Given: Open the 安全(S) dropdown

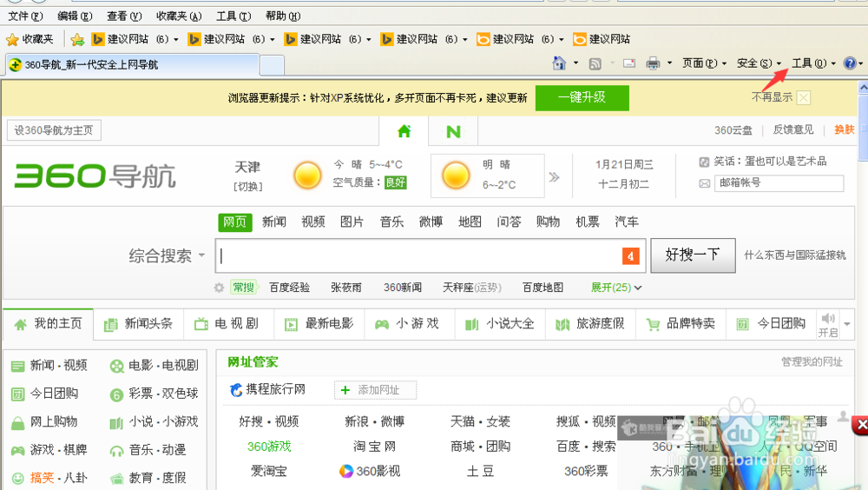Looking at the screenshot, I should [x=759, y=63].
